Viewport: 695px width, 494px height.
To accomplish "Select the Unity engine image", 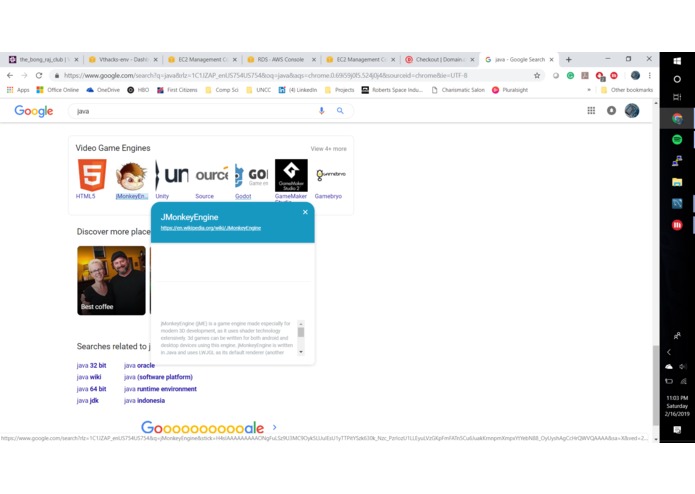I will point(172,175).
